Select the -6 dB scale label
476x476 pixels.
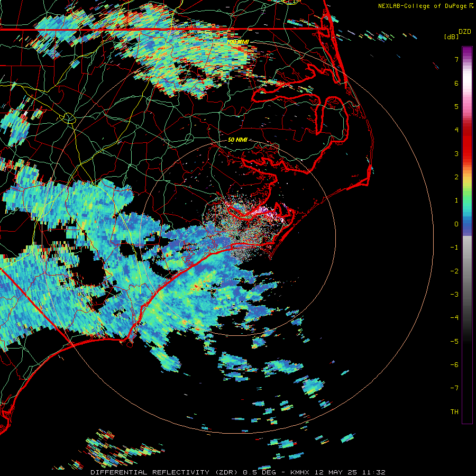(454, 365)
